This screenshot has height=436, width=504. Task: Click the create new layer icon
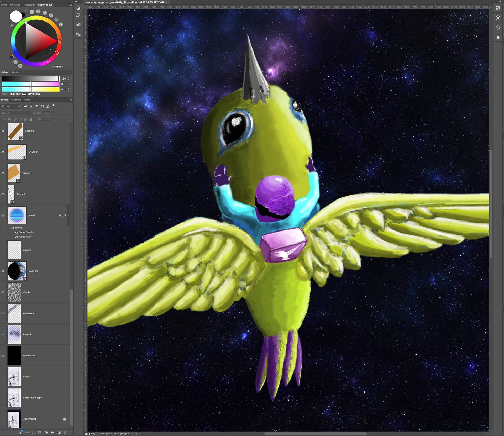[59, 432]
